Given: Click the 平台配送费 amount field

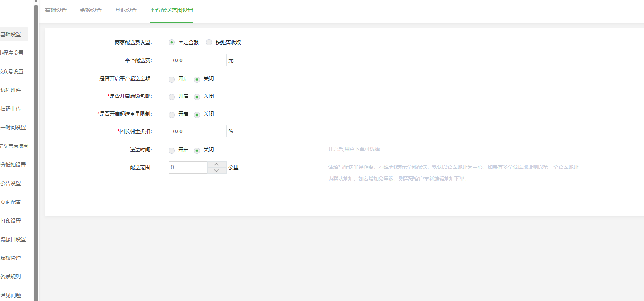Looking at the screenshot, I should click(x=197, y=60).
